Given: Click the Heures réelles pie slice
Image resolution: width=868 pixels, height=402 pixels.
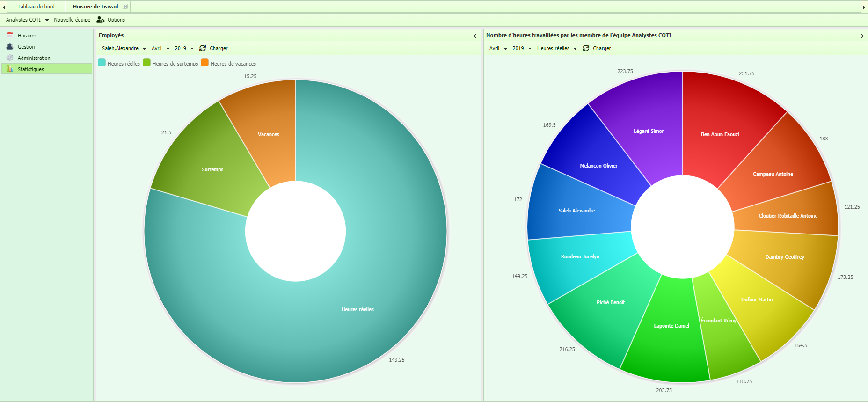Looking at the screenshot, I should tap(357, 309).
